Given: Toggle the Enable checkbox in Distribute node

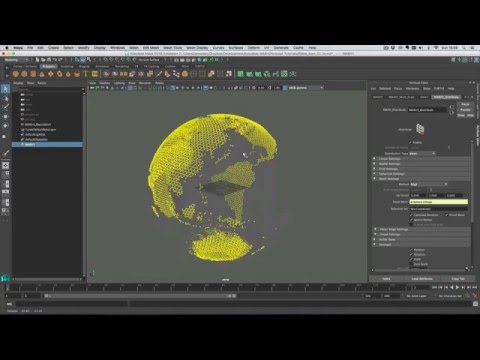Looking at the screenshot, I should [x=411, y=142].
